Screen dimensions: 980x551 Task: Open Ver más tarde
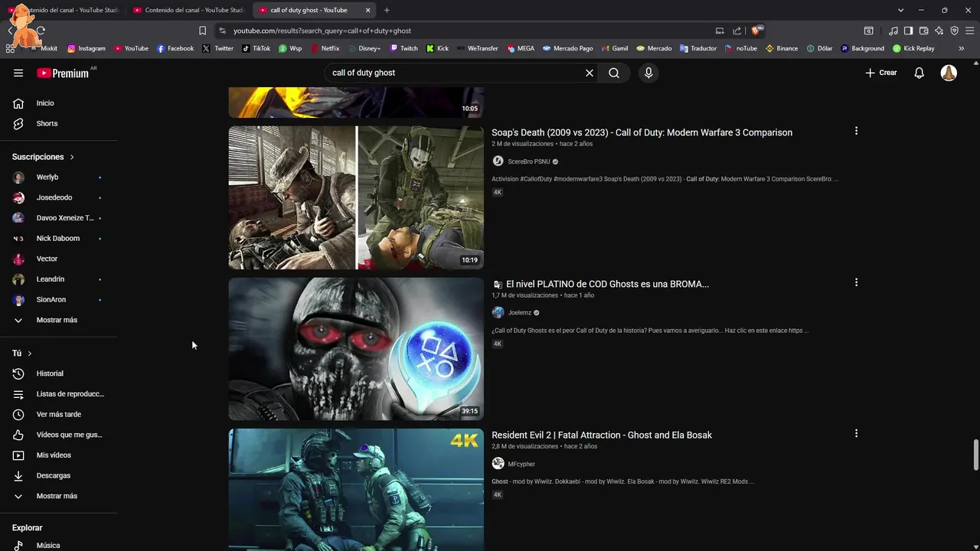point(59,414)
